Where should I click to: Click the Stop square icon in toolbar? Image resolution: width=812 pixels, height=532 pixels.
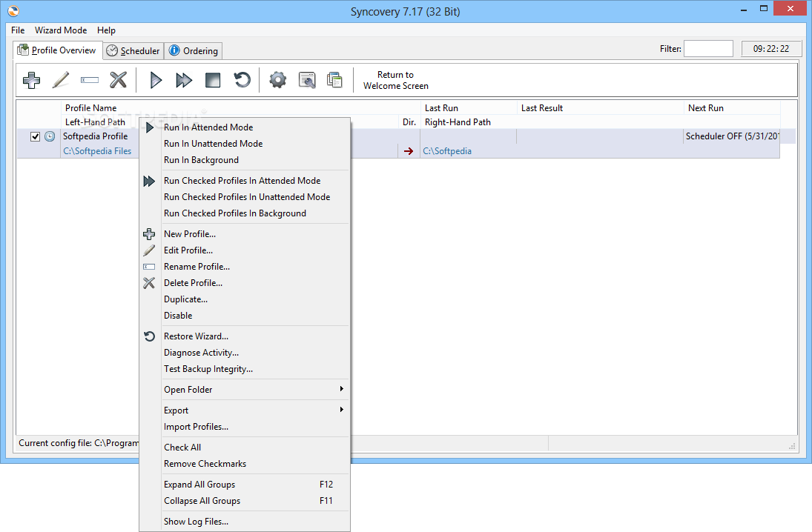(x=213, y=80)
